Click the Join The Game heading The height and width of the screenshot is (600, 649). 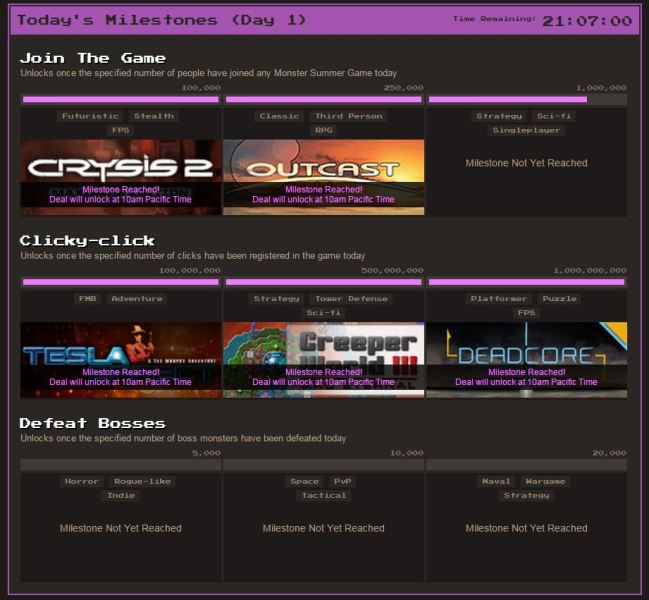(93, 58)
